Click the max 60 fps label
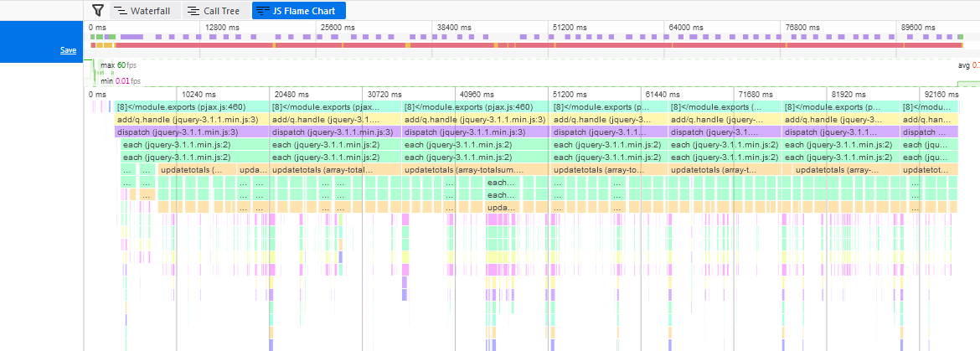Screen dimensions: 980x351 [118, 65]
